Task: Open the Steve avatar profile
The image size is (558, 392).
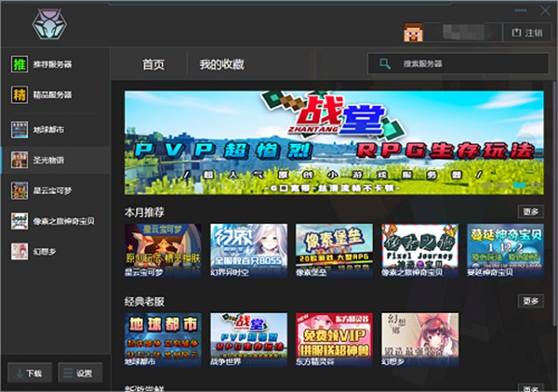Action: (413, 33)
